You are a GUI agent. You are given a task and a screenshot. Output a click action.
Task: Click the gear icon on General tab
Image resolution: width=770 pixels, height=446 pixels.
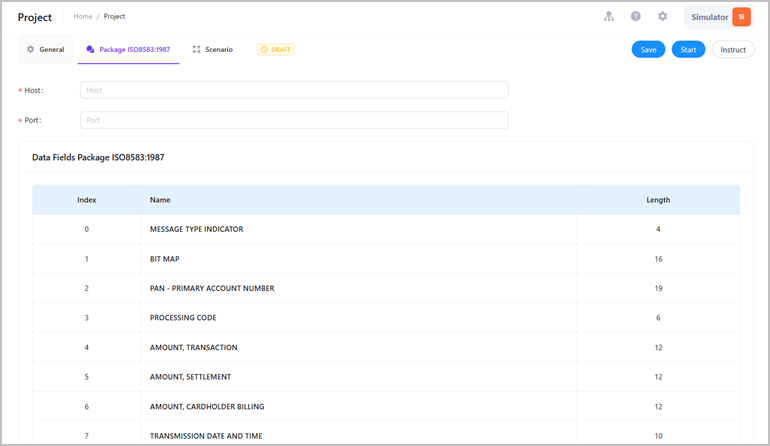pos(30,49)
